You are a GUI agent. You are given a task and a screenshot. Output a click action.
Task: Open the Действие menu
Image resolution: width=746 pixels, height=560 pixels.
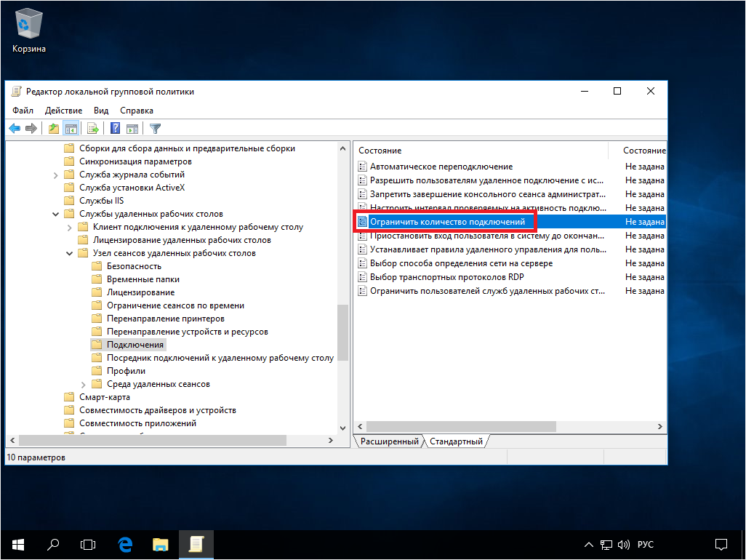(63, 111)
